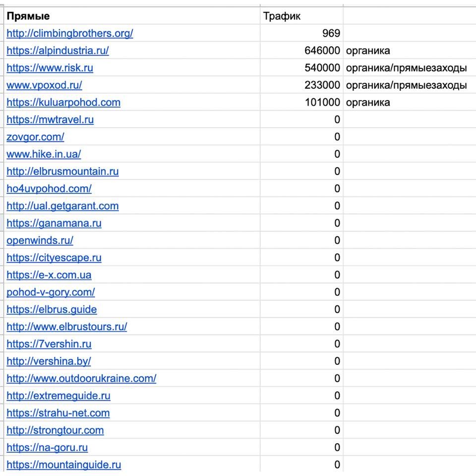Click the traffic cell with value 969
Screen dimensions: 476x476
coord(301,33)
